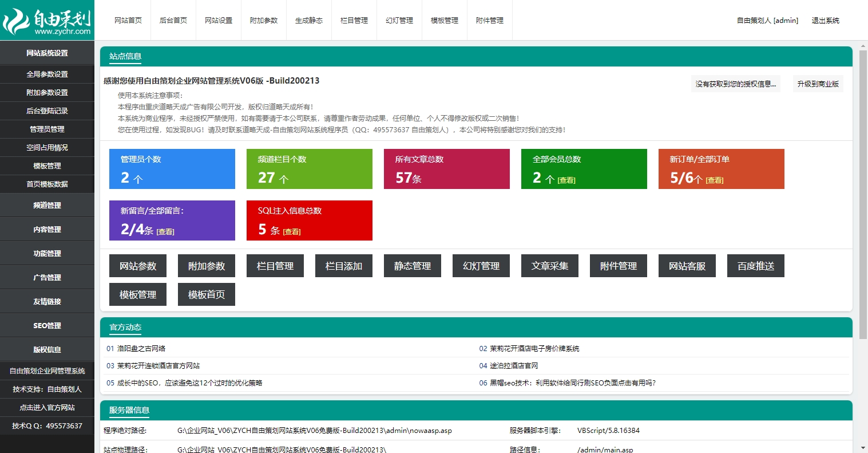
Task: Select 模板管理 in the top navigation bar
Action: tap(445, 21)
